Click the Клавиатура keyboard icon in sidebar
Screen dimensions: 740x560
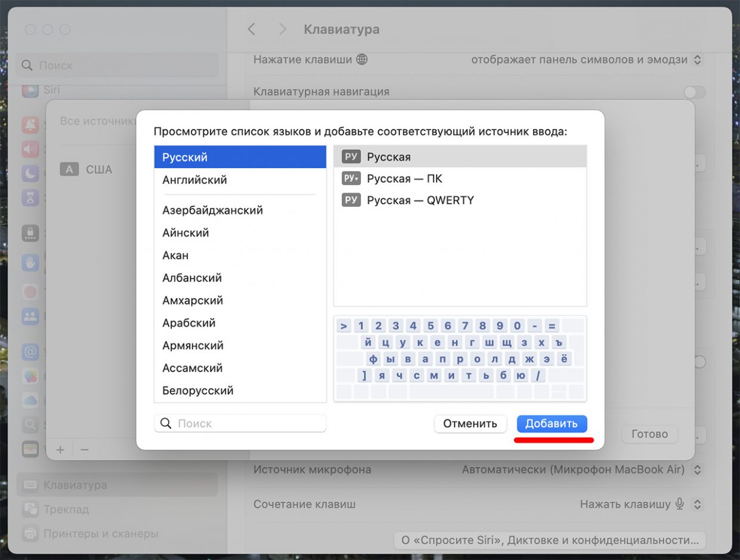tap(30, 485)
